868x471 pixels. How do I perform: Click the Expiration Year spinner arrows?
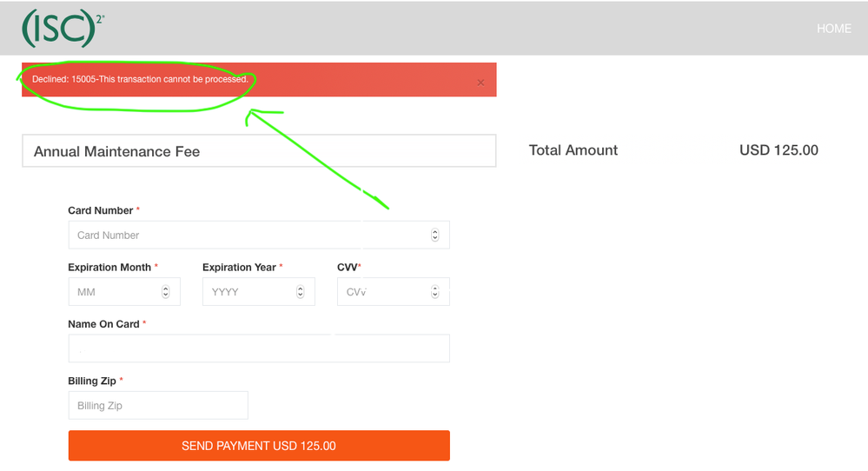tap(301, 292)
